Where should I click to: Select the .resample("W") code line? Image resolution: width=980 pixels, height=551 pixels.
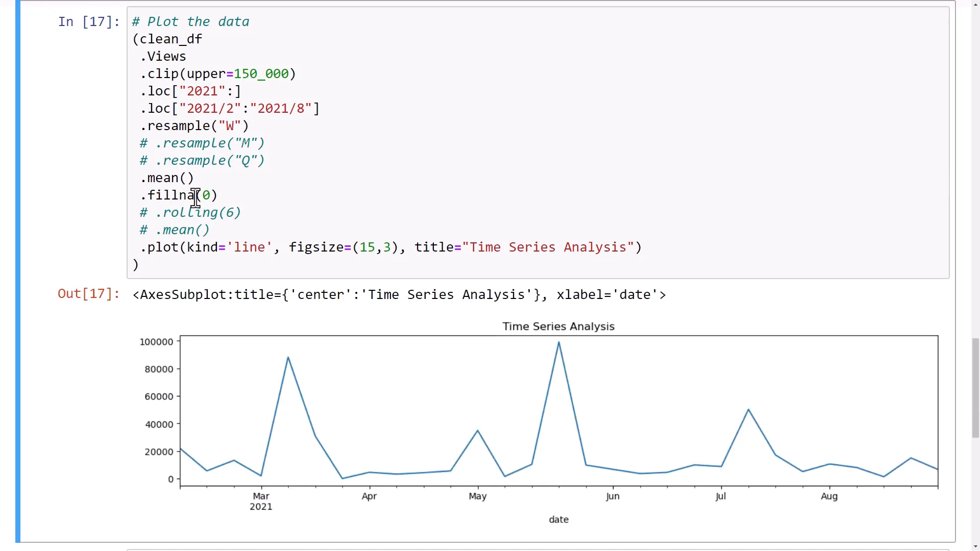pos(194,126)
